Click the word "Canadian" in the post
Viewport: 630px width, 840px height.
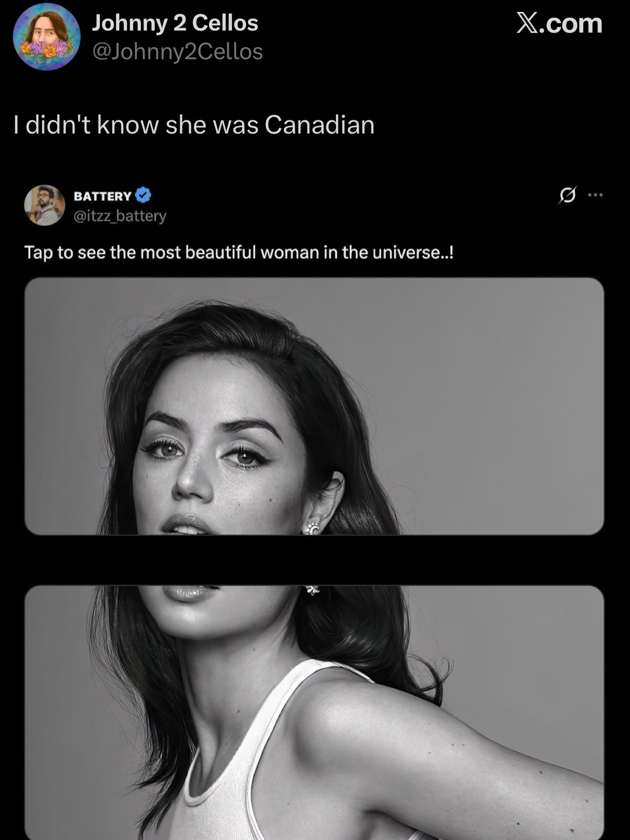pos(319,125)
